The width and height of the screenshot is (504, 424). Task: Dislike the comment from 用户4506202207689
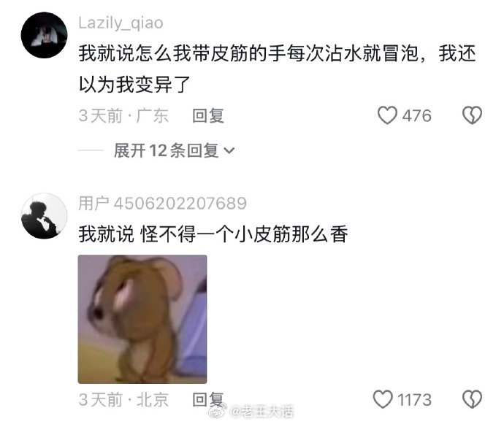472,399
